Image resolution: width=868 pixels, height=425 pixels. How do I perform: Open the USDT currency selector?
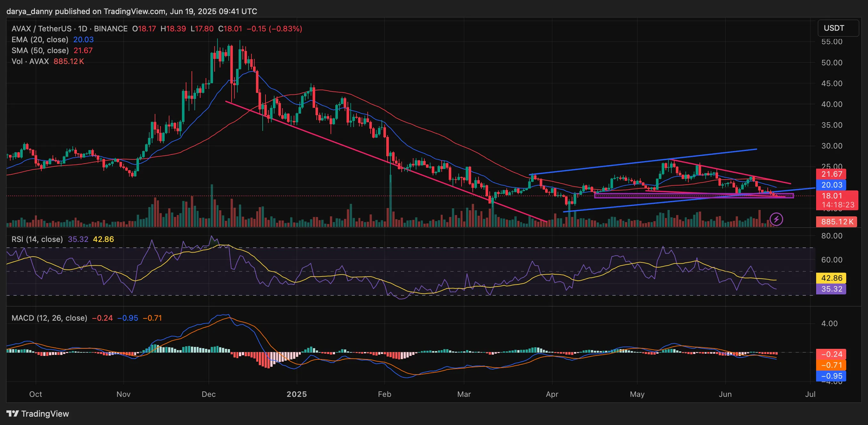tap(838, 28)
